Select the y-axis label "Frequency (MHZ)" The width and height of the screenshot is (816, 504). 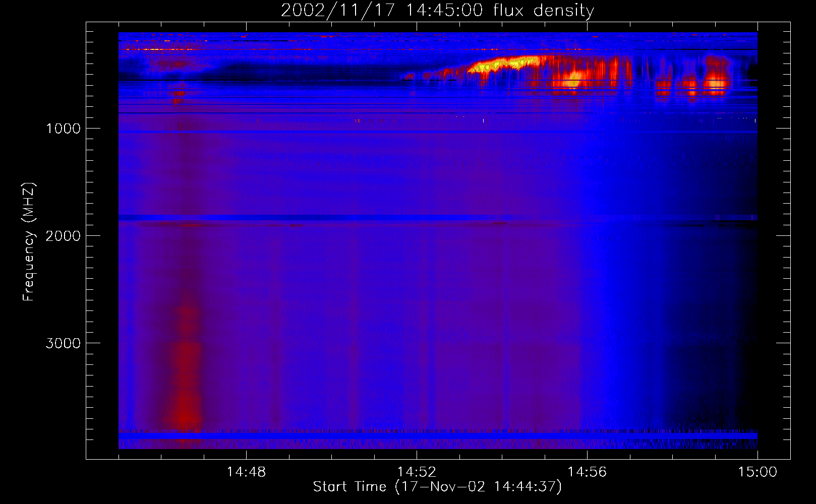28,242
